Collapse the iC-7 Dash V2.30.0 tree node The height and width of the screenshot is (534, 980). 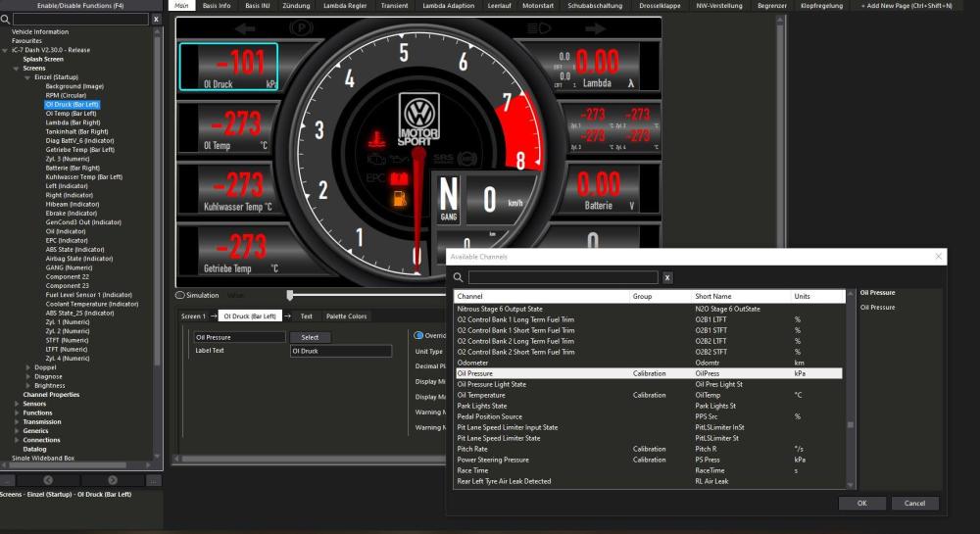[x=6, y=50]
